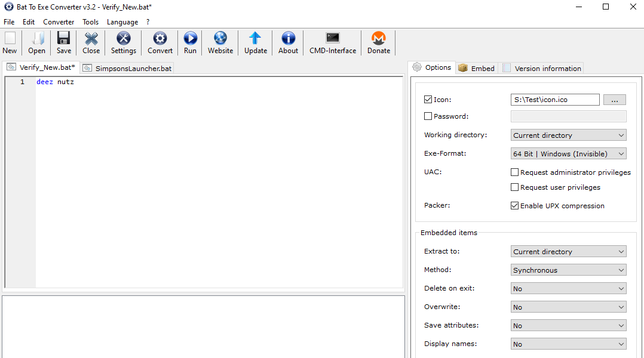Image resolution: width=644 pixels, height=358 pixels.
Task: Open the Converter menu
Action: click(x=59, y=21)
